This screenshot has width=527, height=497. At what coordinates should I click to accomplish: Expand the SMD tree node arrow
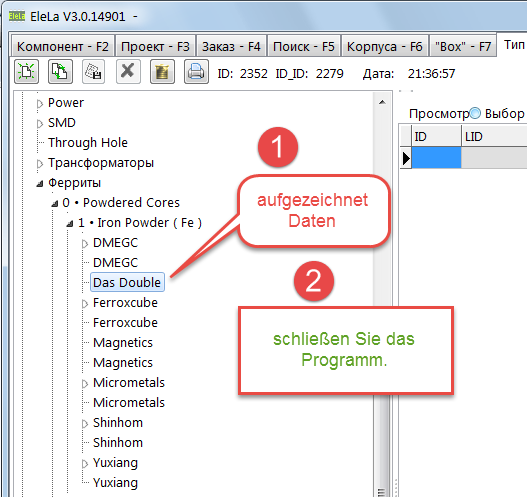40,124
